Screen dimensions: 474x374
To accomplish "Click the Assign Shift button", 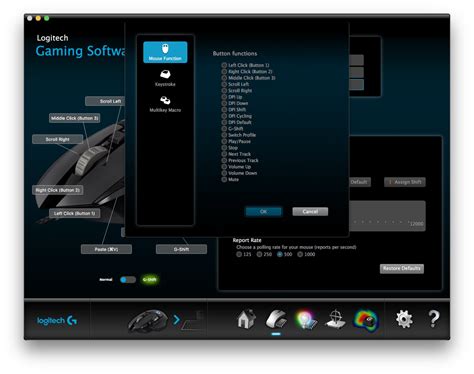I will pos(405,182).
